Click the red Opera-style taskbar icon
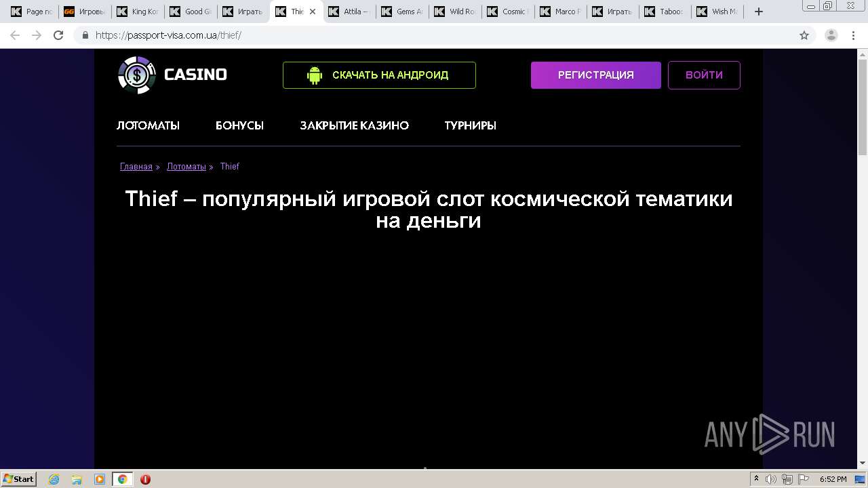 [145, 479]
